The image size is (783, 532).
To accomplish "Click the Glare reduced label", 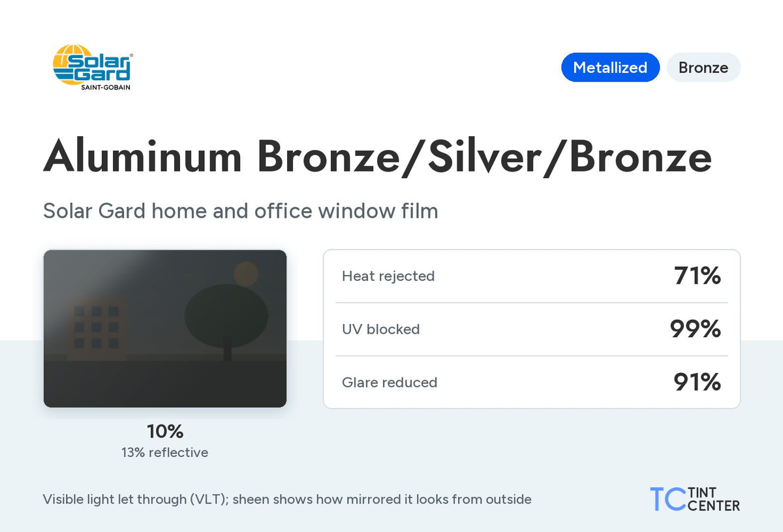I will click(390, 382).
